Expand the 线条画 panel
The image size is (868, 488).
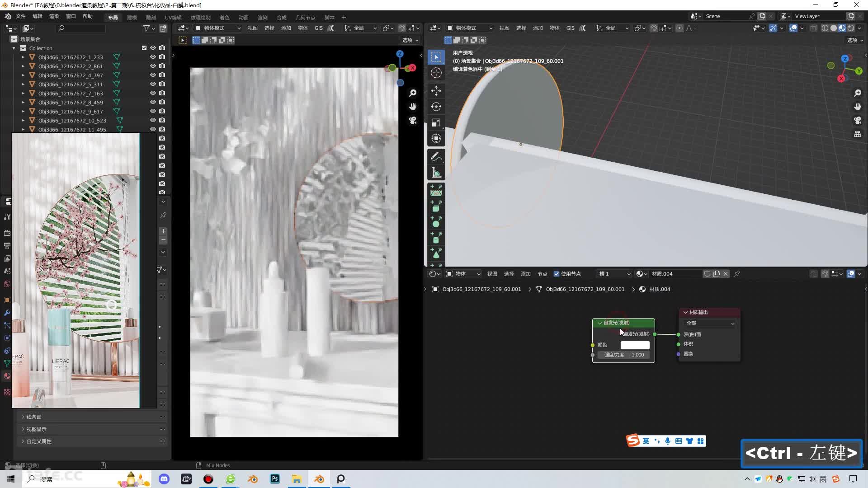pyautogui.click(x=92, y=417)
